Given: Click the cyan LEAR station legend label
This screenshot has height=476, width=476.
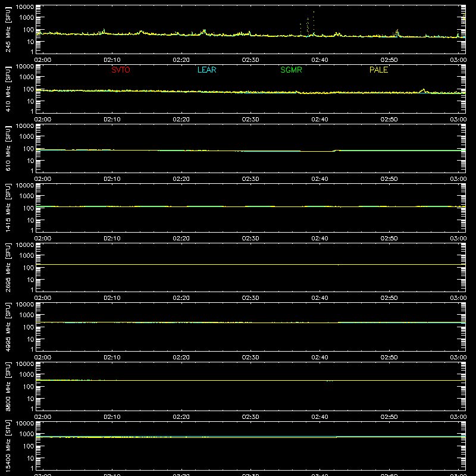Looking at the screenshot, I should [x=206, y=70].
